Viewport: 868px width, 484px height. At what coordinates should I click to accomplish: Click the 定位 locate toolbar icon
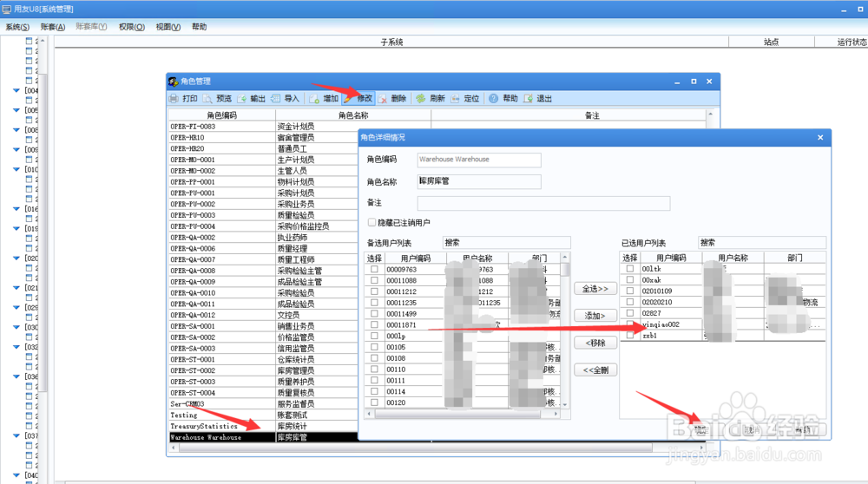455,99
